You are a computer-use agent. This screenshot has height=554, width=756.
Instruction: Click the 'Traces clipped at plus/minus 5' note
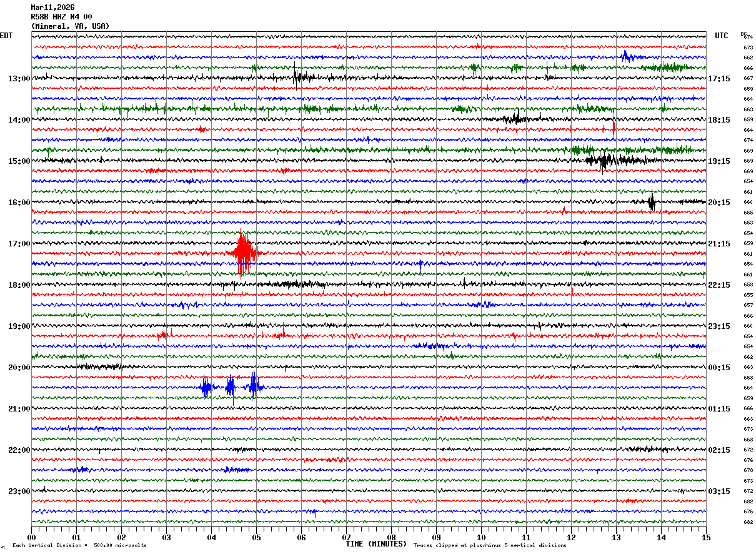(490, 546)
